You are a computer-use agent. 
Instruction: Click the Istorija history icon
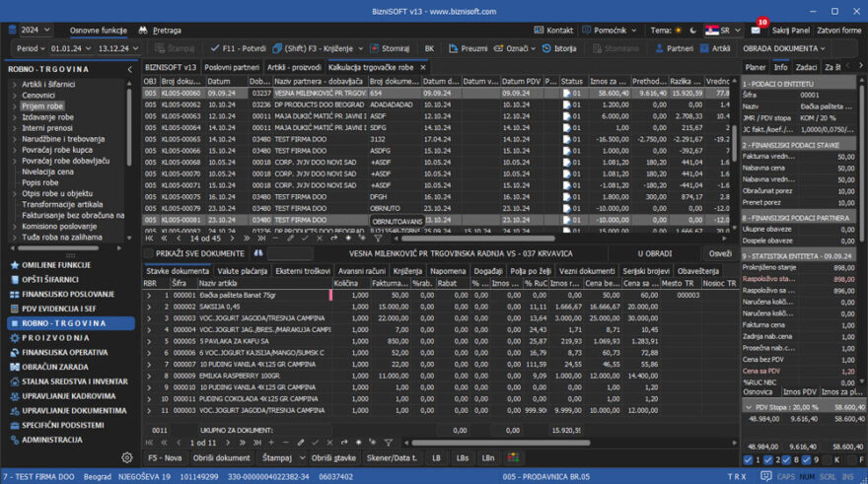click(x=546, y=48)
